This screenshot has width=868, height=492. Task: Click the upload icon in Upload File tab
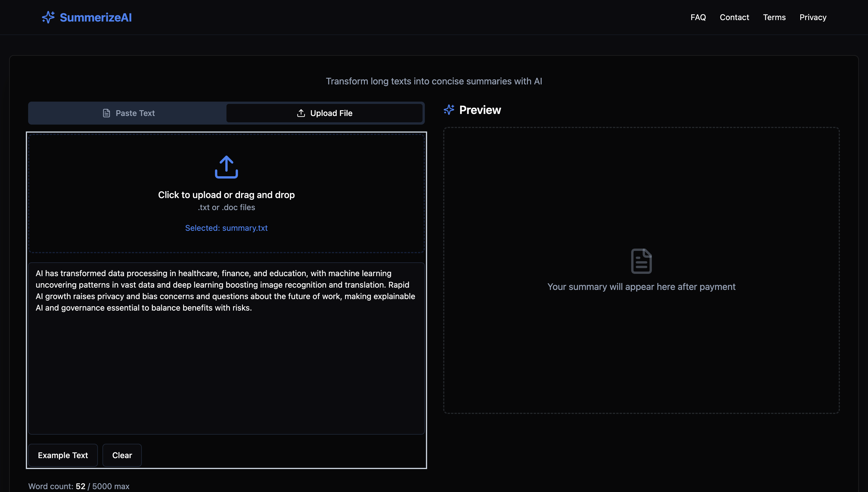tap(301, 113)
